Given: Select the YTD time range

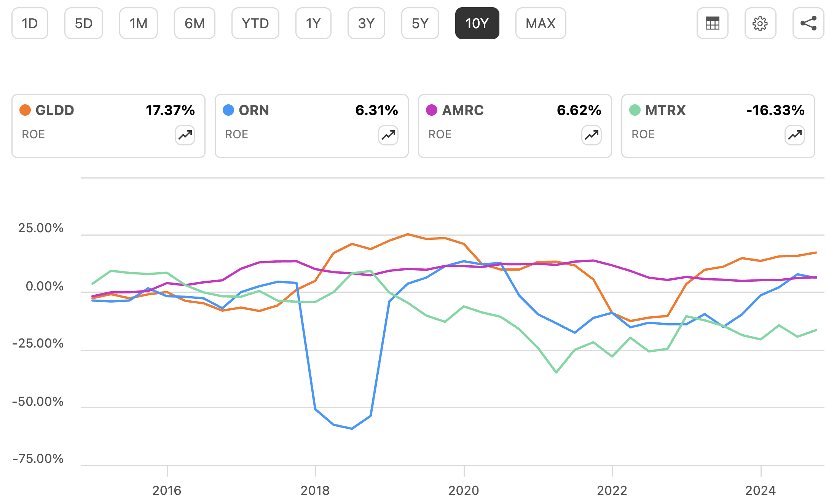Looking at the screenshot, I should point(255,23).
